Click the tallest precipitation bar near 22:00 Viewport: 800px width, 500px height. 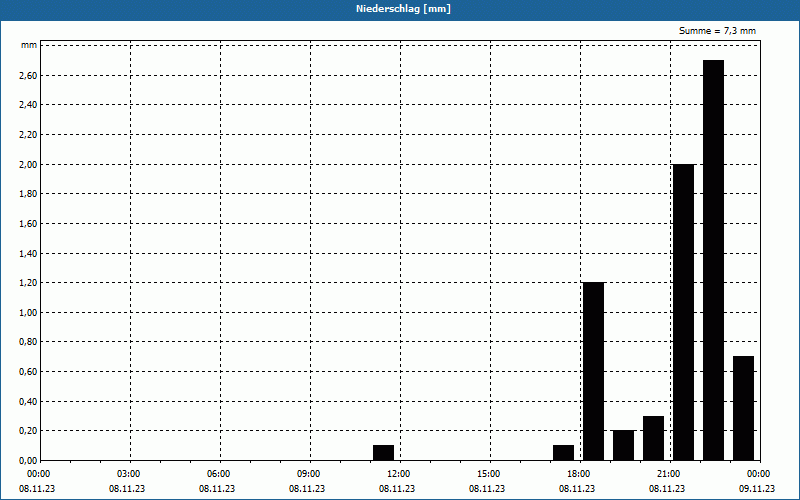coord(713,260)
